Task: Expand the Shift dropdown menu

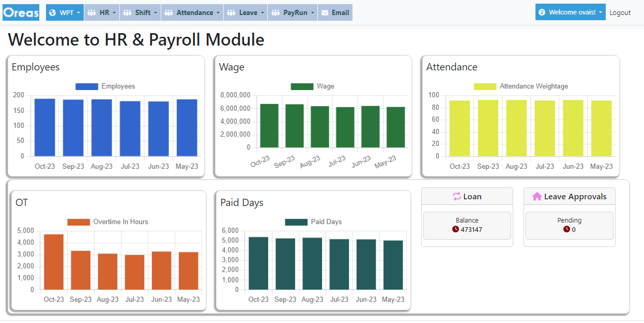Action: pos(142,13)
